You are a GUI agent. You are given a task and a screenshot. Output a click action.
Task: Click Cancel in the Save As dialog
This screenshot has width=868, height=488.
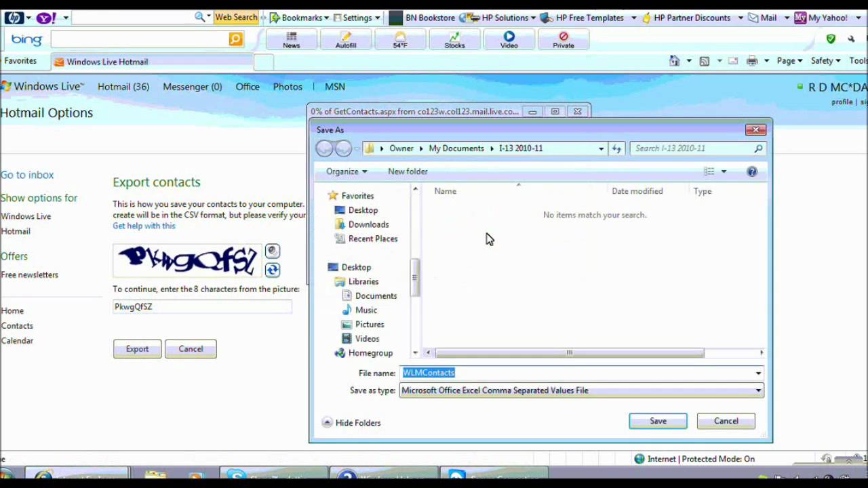[x=726, y=421]
